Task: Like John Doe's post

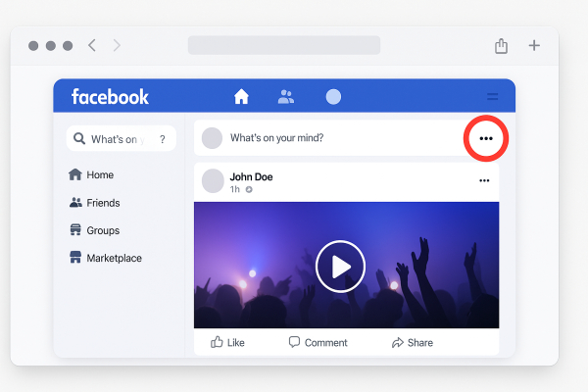Action: click(227, 342)
